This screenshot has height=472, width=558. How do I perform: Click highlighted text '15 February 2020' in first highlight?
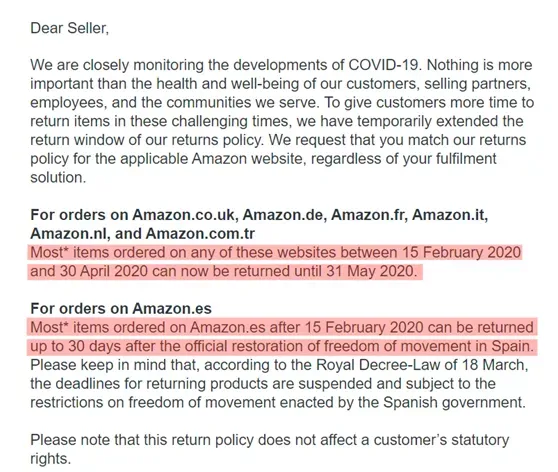tap(462, 253)
